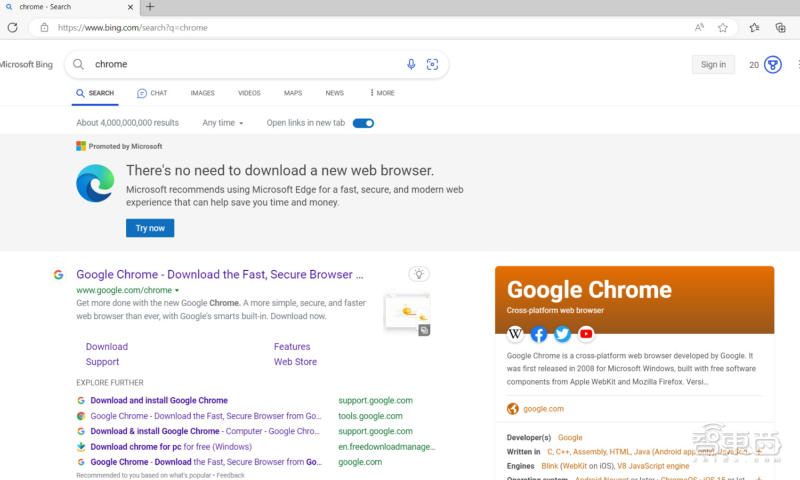
Task: Open the Collections icon
Action: point(780,28)
